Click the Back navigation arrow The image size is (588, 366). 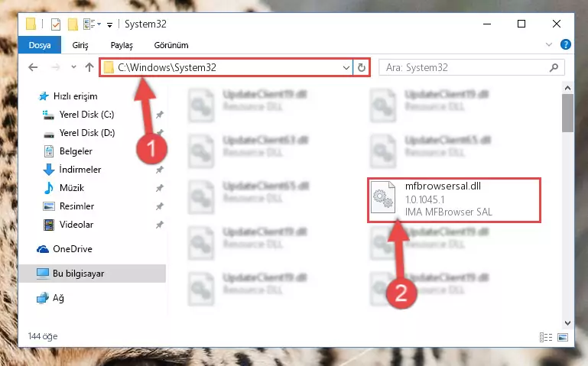33,67
